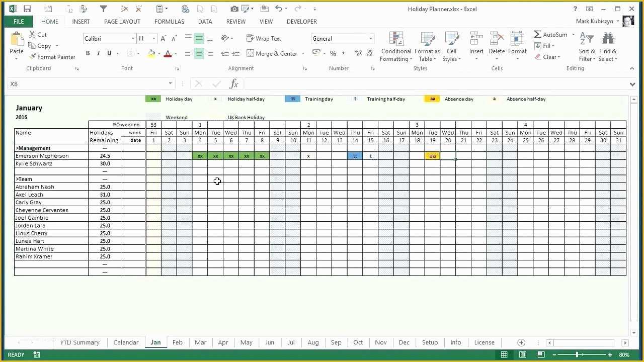The width and height of the screenshot is (644, 362).
Task: Open the Feb worksheet tab
Action: (177, 342)
